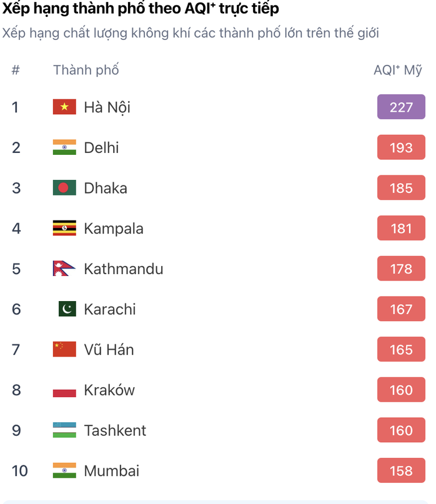Click the Pakistan flag icon beside Karachi

coord(67,309)
